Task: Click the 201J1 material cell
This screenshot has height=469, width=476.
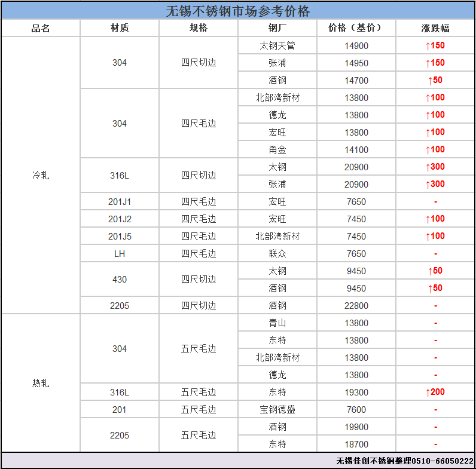Action: pyautogui.click(x=120, y=202)
